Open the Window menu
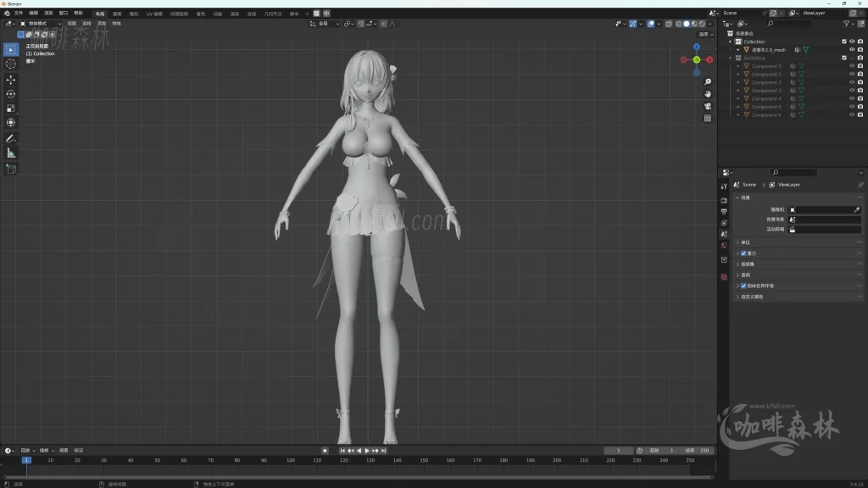This screenshot has height=488, width=868. [63, 14]
